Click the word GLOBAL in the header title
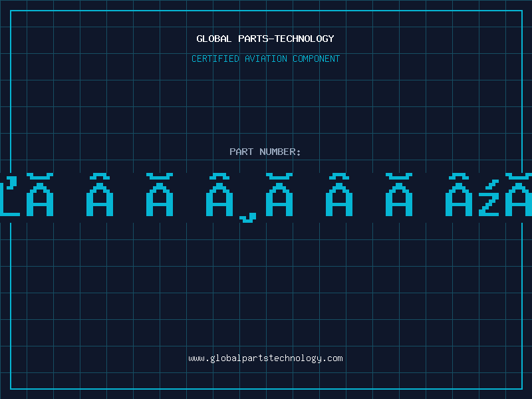The image size is (532, 399). pyautogui.click(x=213, y=39)
